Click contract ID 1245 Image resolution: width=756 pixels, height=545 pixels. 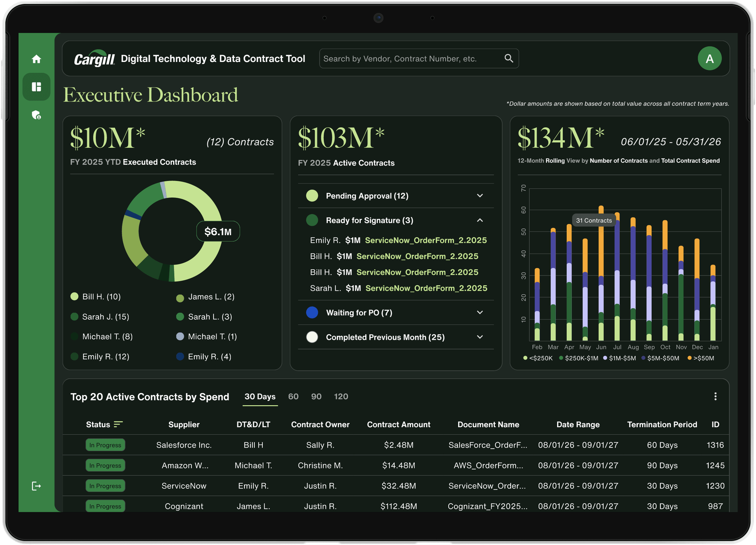pyautogui.click(x=715, y=465)
